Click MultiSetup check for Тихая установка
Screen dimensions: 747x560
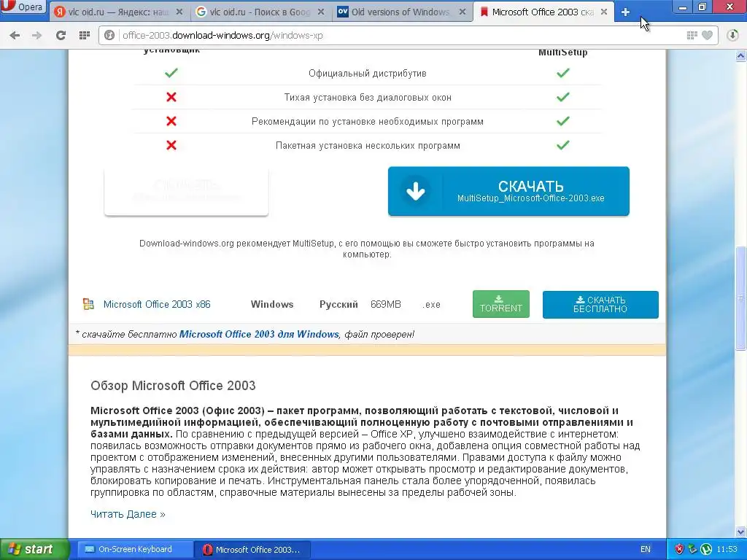point(562,97)
